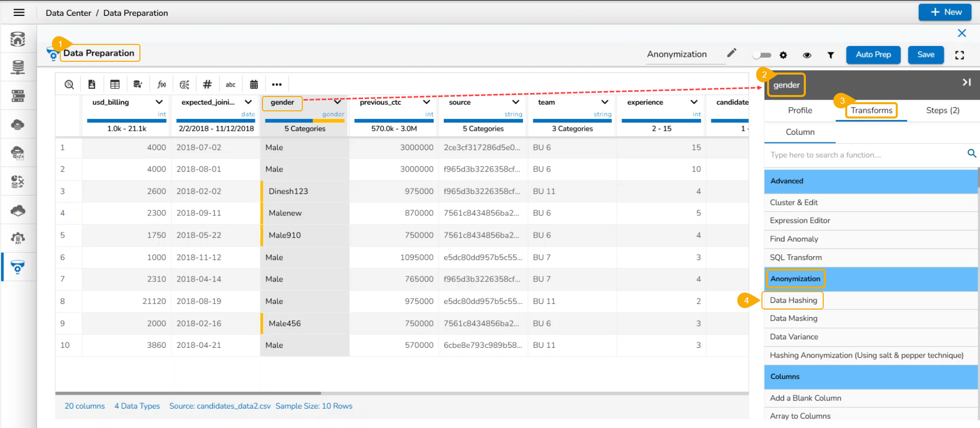The height and width of the screenshot is (428, 980).
Task: Select Data Hashing transform
Action: (793, 300)
